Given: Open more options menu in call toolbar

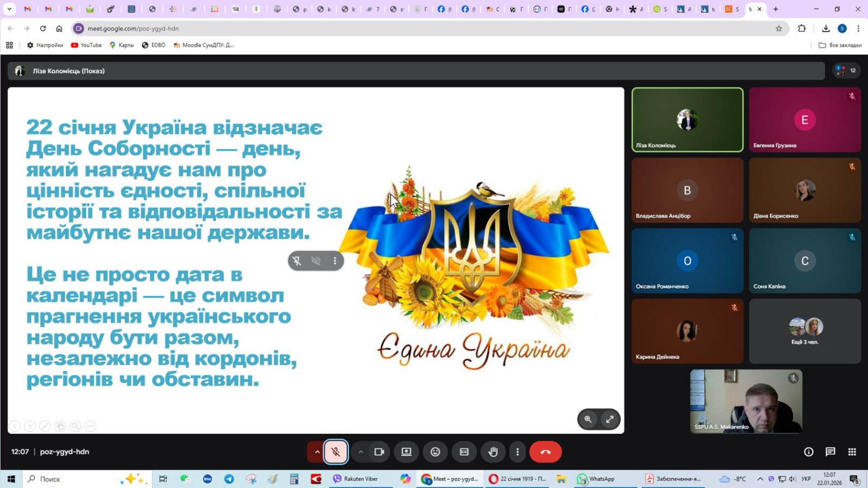Looking at the screenshot, I should pyautogui.click(x=517, y=452).
